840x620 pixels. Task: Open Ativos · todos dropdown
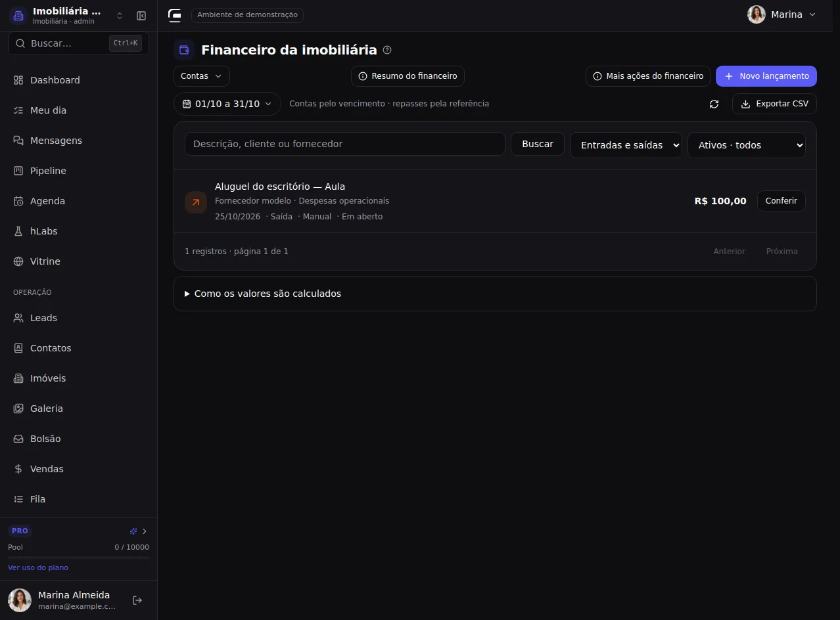pyautogui.click(x=747, y=145)
